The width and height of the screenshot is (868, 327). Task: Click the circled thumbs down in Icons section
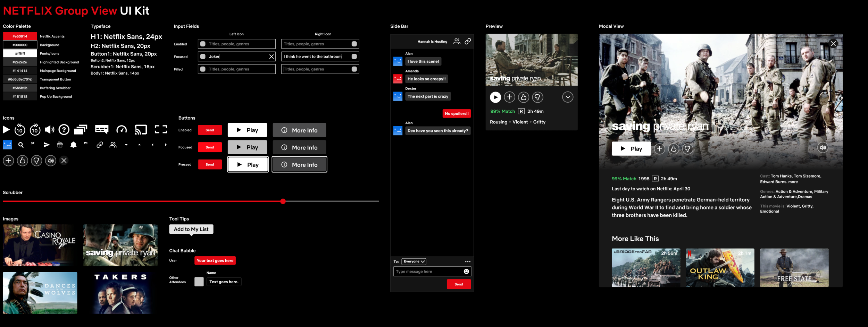click(x=36, y=161)
